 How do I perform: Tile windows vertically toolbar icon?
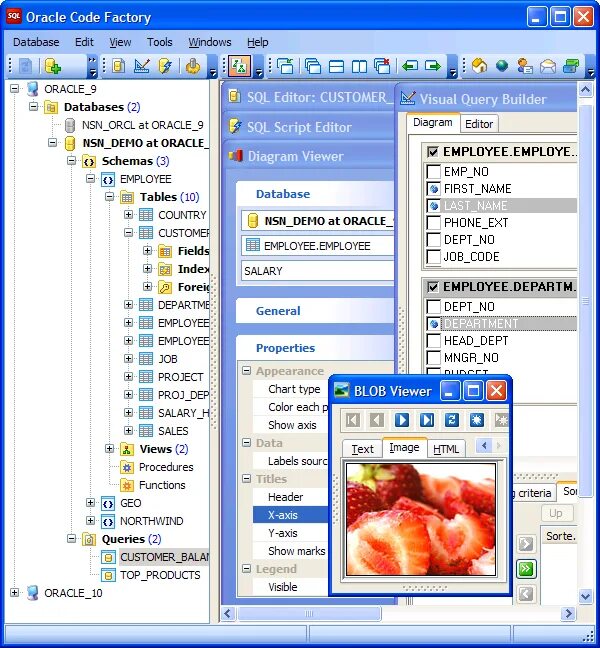tap(360, 66)
